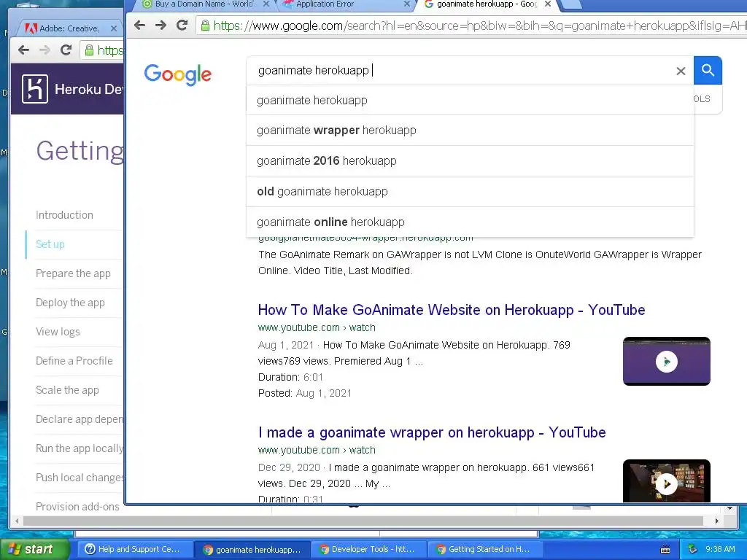
Task: Click the Google page scroll down arrow
Action: click(729, 508)
